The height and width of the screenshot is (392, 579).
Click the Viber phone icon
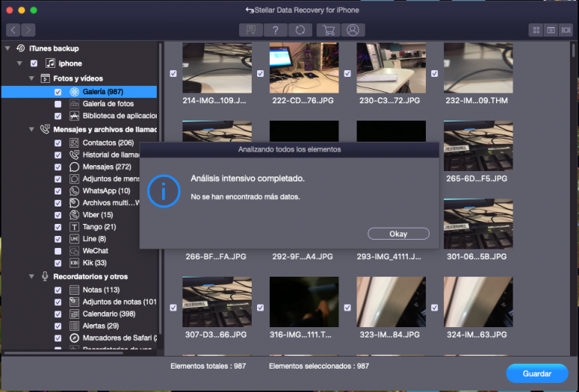[x=74, y=215]
